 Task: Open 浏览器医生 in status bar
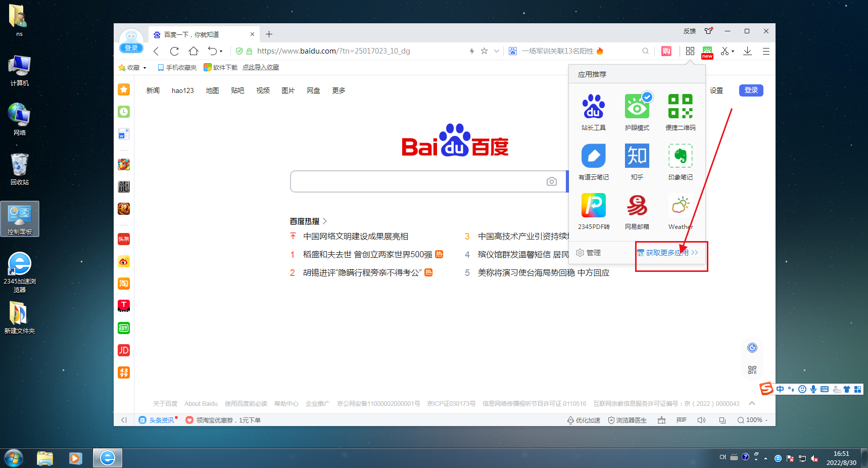coord(627,420)
